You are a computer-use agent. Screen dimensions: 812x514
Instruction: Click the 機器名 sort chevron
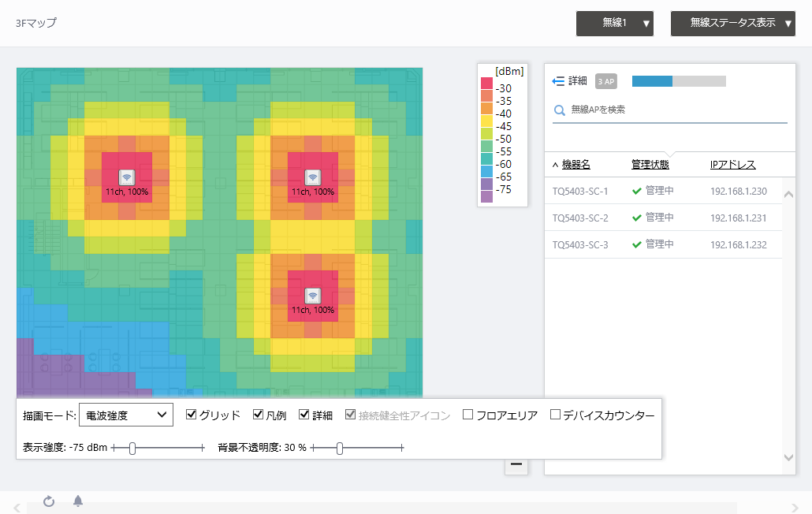tap(555, 164)
